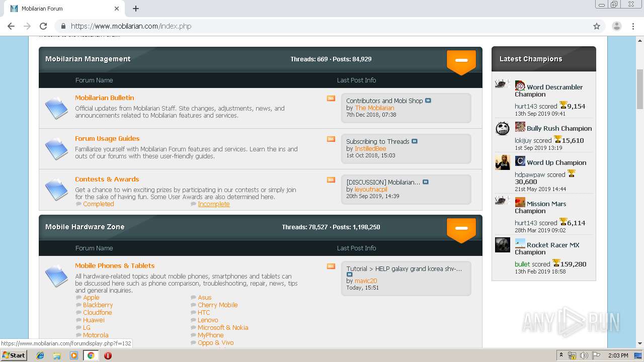Viewport: 644px width, 362px height.
Task: Open a new browser tab
Action: click(135, 9)
